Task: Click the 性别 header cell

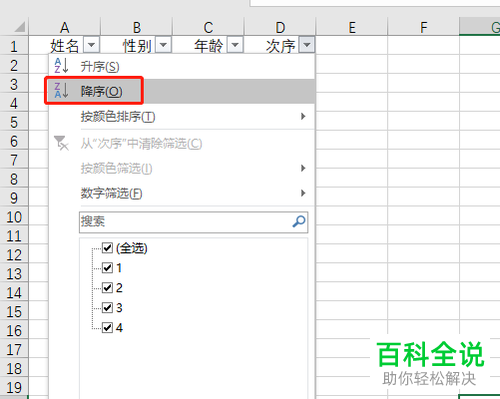Action: (137, 45)
